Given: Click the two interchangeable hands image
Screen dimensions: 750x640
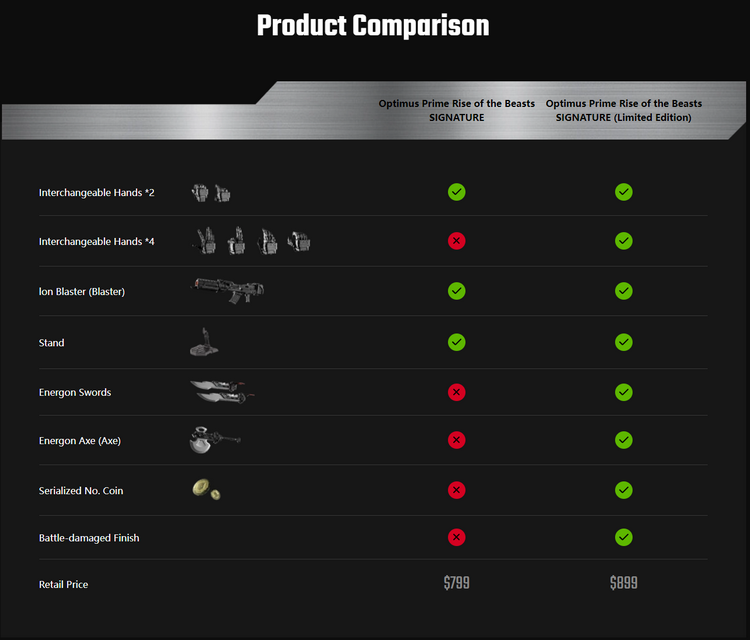Looking at the screenshot, I should pos(212,192).
